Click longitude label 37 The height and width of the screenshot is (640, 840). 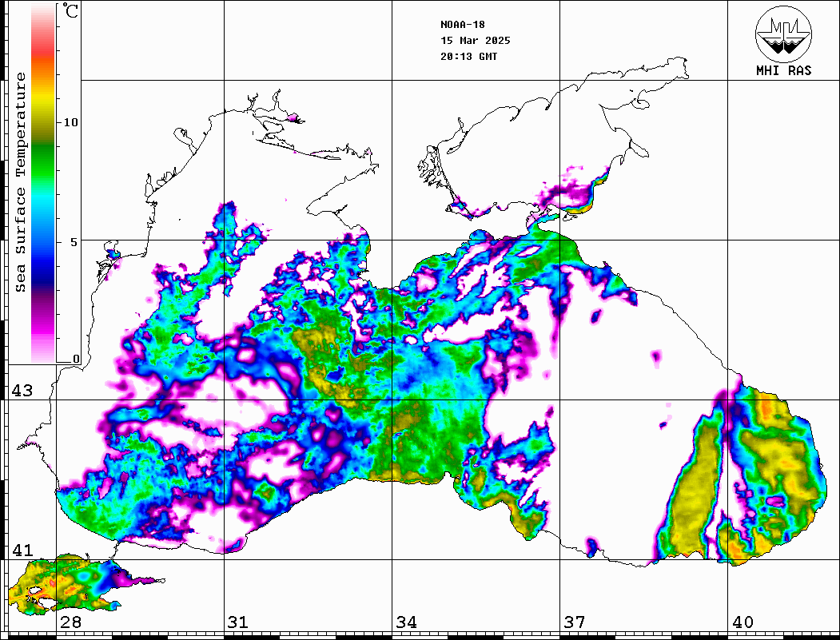[575, 622]
